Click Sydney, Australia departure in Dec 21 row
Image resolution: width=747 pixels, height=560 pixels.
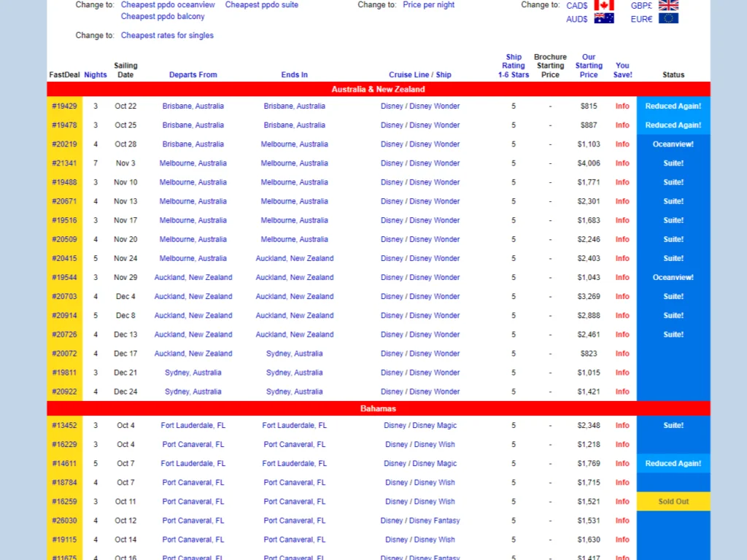(193, 373)
